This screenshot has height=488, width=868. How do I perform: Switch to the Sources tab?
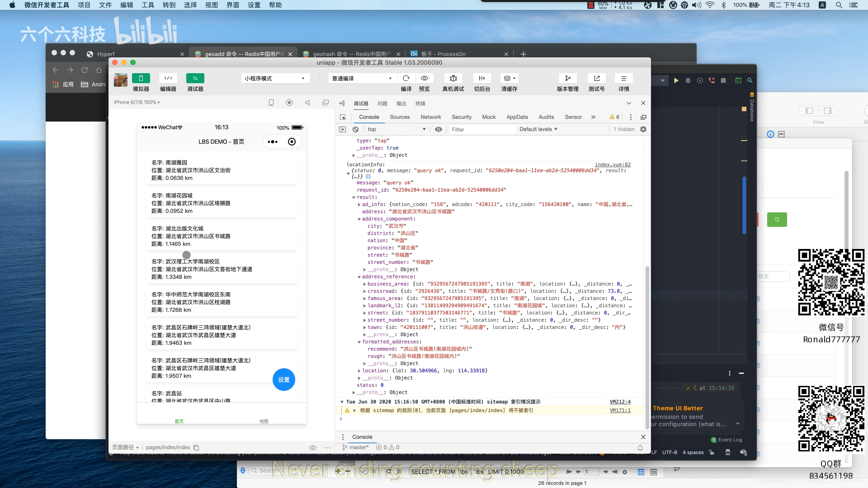tap(400, 117)
